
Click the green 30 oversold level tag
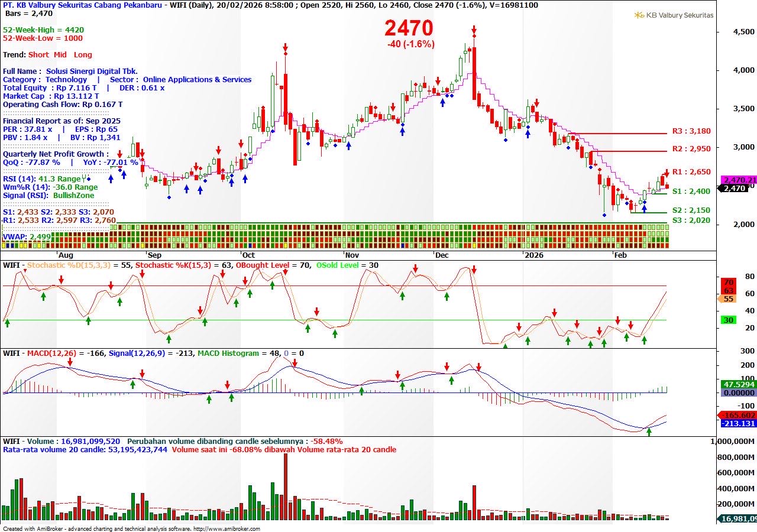point(729,320)
